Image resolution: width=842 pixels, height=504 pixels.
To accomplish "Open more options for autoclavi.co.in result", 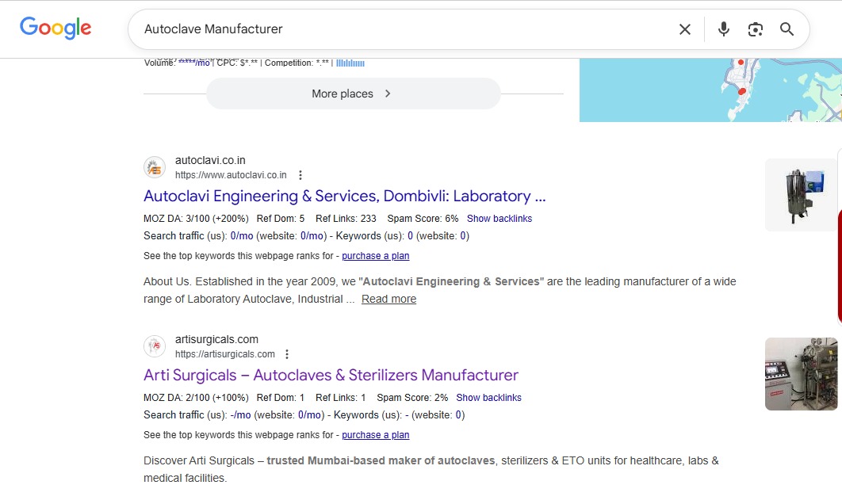I will (300, 175).
